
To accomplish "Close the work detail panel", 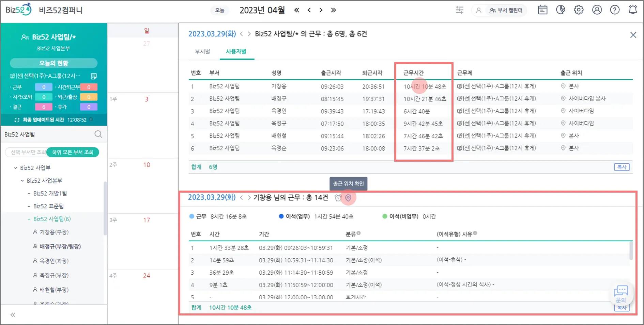I will coord(633,35).
